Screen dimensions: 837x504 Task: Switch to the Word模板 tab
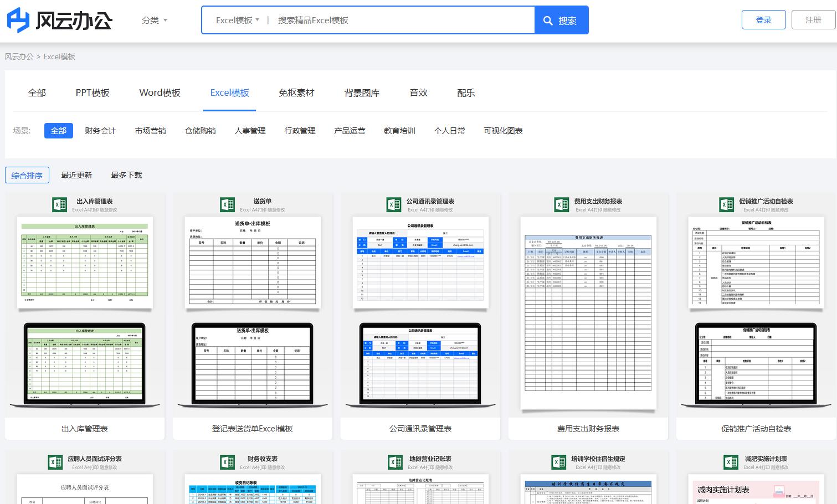pyautogui.click(x=160, y=93)
